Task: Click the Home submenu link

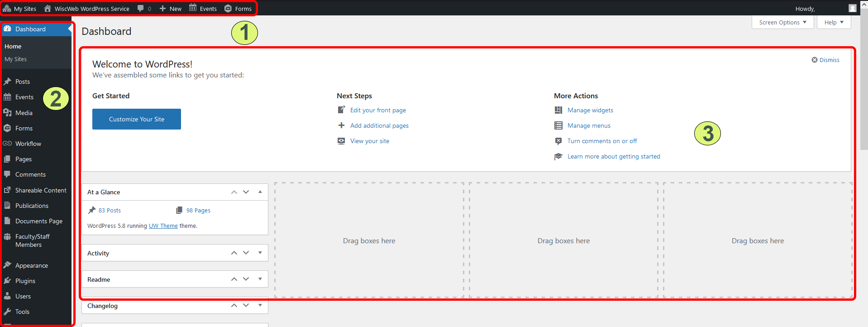Action: coord(13,46)
